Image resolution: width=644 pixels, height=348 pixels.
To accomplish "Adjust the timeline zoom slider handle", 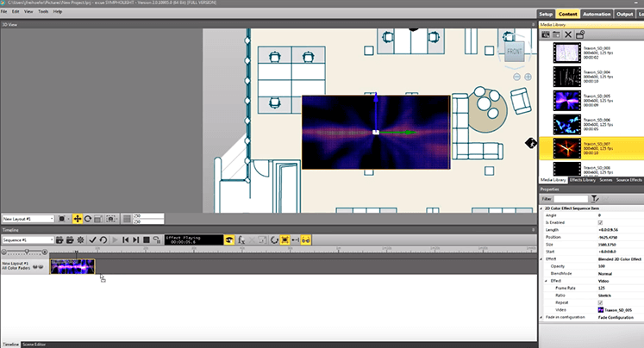I will point(27,252).
